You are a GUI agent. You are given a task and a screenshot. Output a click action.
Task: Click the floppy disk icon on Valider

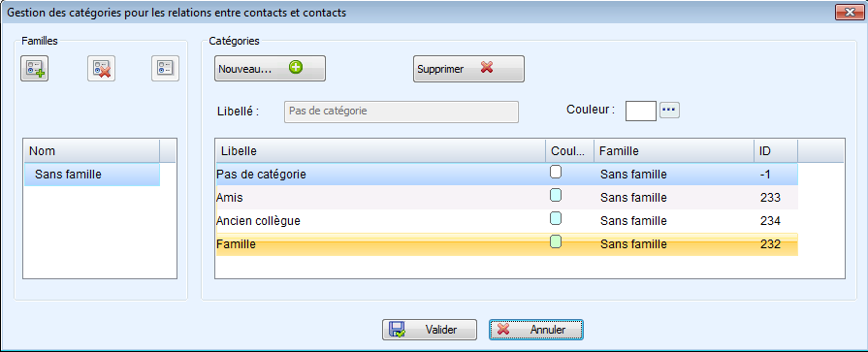397,330
